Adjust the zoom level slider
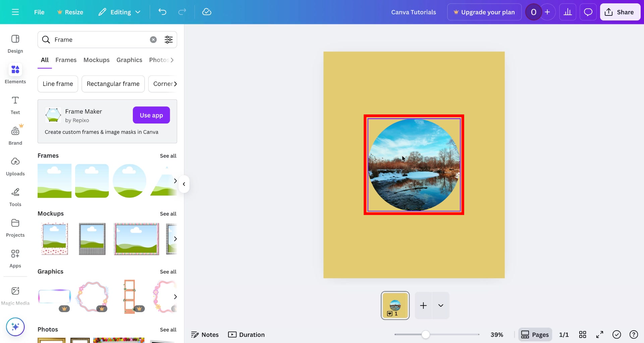The width and height of the screenshot is (644, 343). 425,334
